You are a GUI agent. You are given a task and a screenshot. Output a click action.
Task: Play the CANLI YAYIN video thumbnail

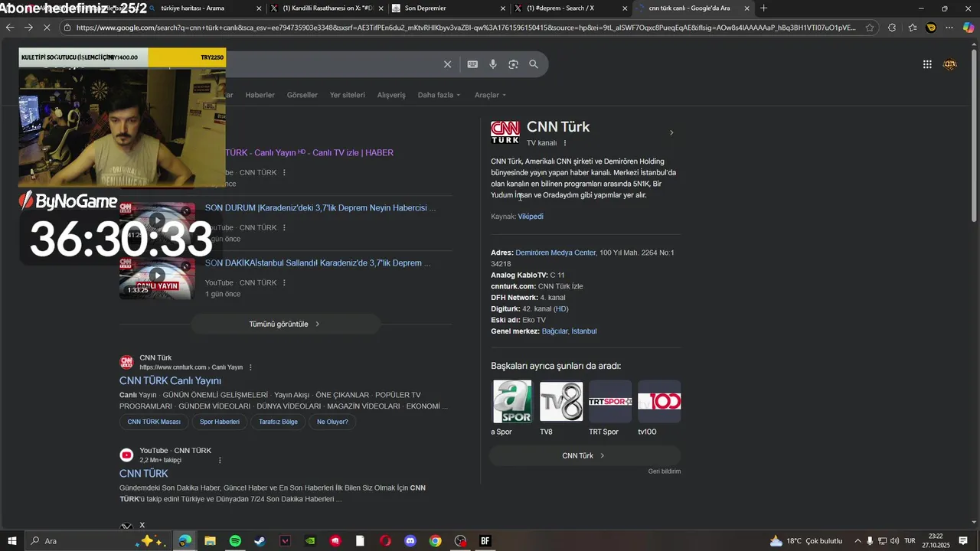coord(157,277)
